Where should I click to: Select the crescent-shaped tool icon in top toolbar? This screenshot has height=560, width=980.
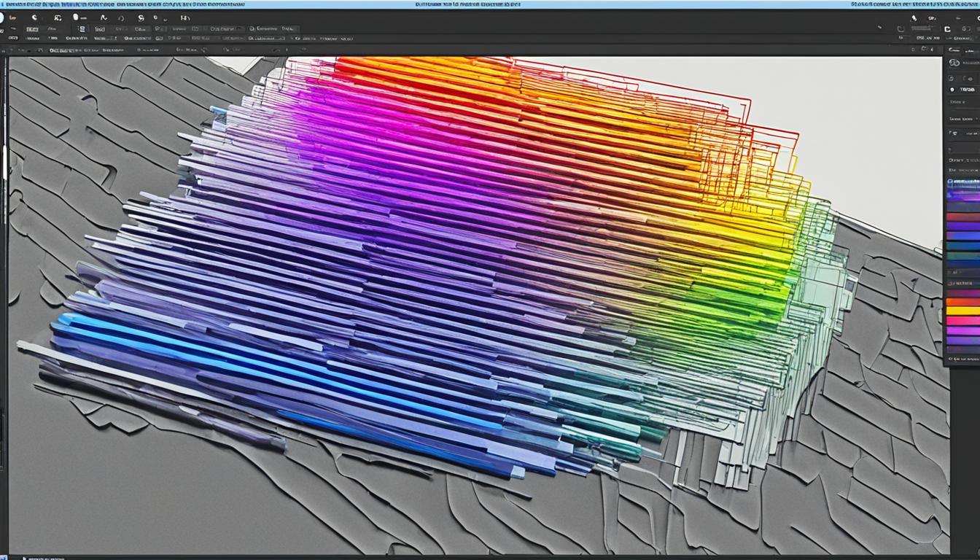(x=34, y=17)
